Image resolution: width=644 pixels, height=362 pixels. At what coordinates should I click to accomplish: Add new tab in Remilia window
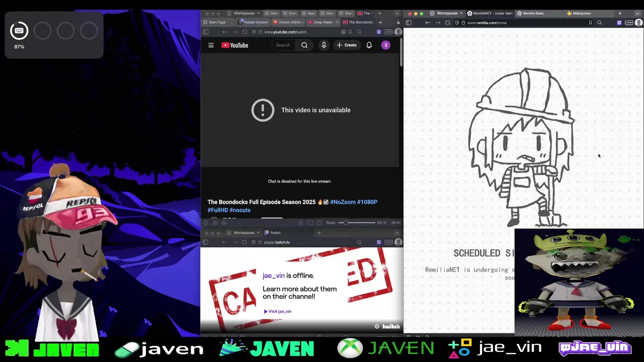(620, 13)
